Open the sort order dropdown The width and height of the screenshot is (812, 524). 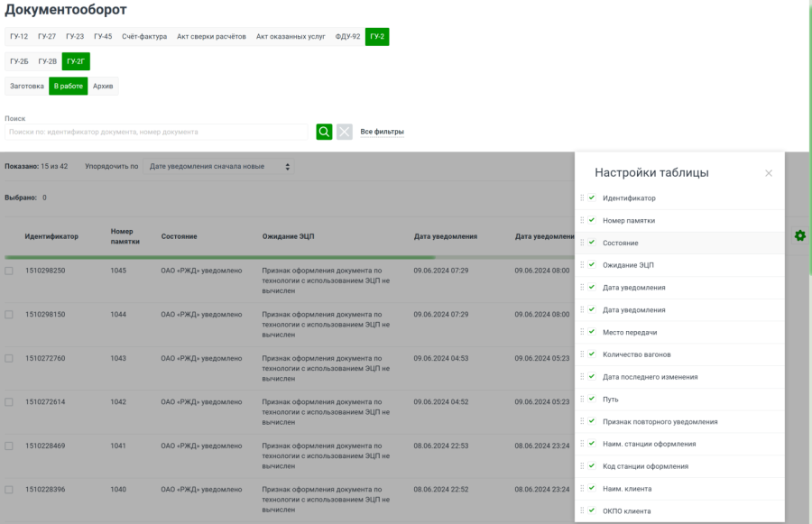[220, 167]
